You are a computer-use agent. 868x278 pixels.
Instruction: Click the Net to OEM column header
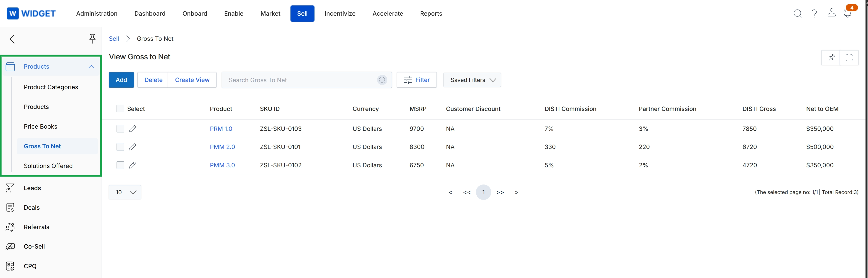tap(822, 109)
